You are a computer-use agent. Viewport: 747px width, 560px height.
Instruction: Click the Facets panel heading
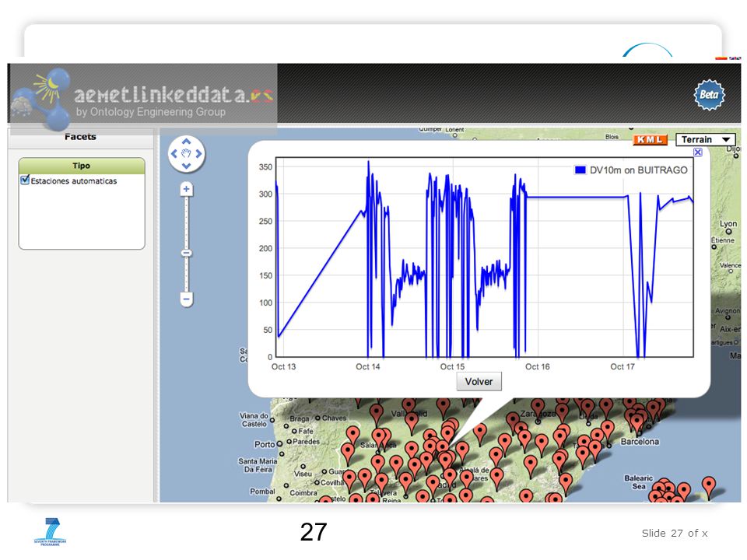80,137
